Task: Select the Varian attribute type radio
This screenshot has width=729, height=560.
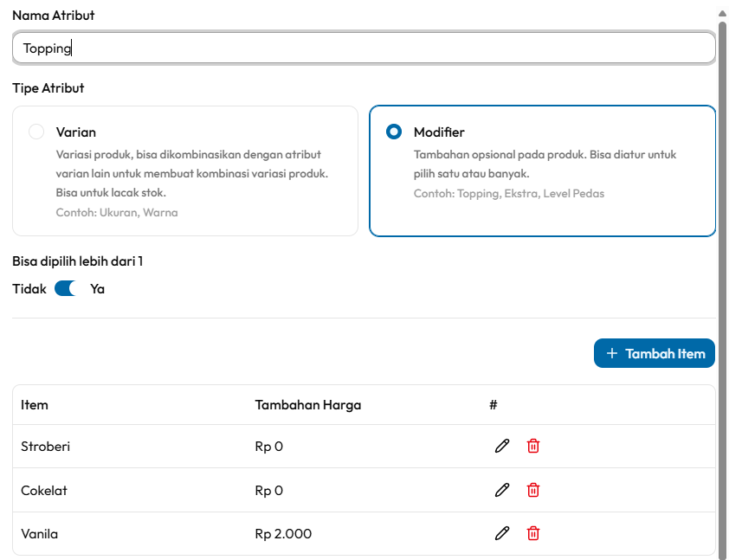Action: tap(36, 132)
